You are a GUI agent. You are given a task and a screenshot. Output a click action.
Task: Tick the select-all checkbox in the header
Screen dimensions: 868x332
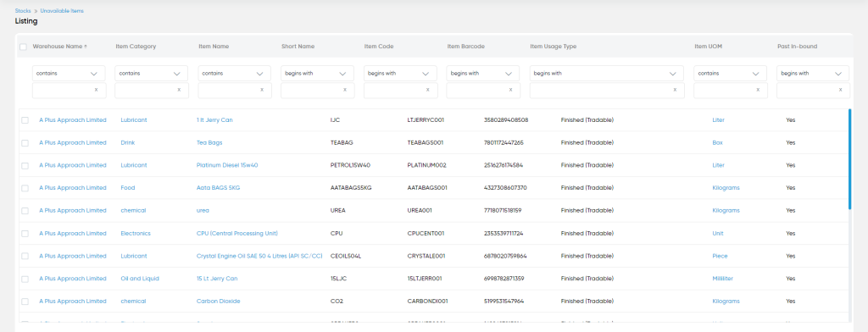point(23,47)
